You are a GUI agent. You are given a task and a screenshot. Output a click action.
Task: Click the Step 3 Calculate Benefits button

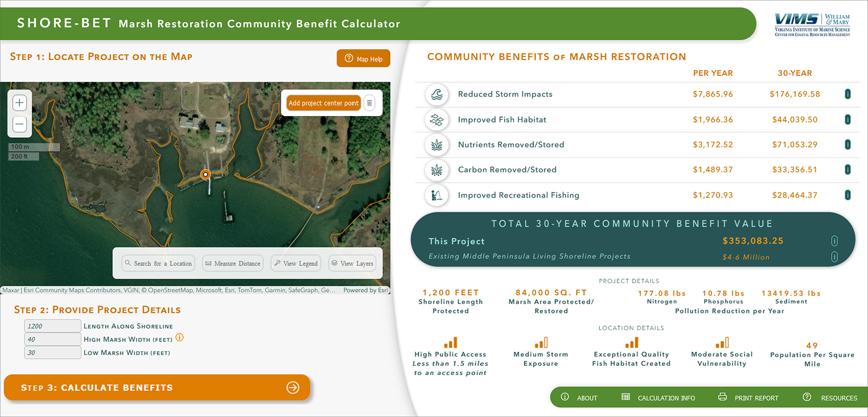(156, 387)
